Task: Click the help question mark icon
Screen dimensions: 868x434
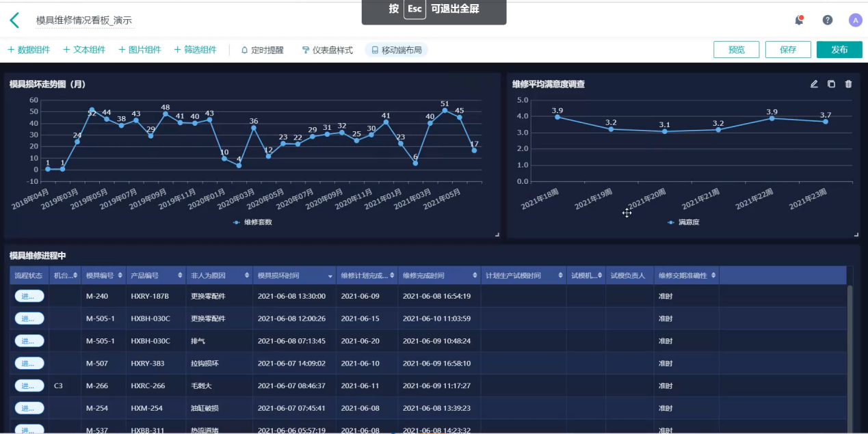Action: pos(827,20)
